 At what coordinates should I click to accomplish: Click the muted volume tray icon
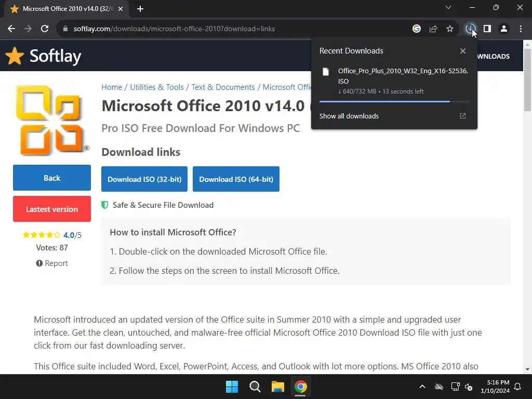point(469,387)
